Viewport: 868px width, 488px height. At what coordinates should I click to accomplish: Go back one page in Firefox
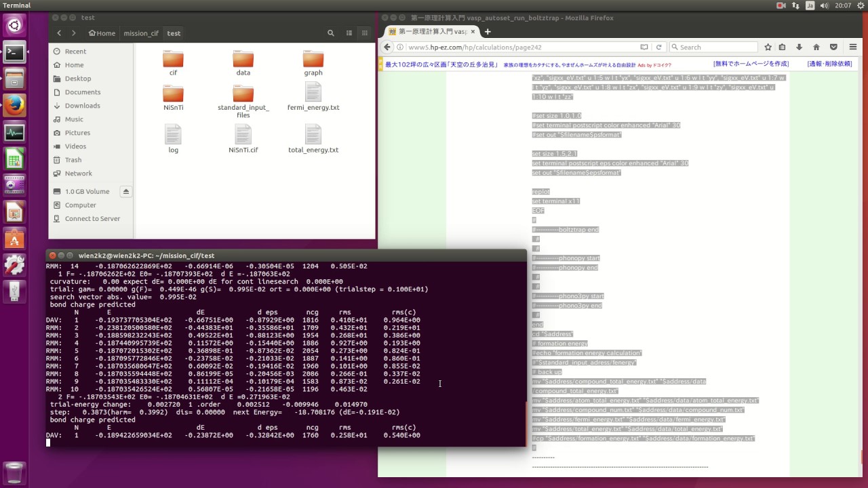pos(387,47)
